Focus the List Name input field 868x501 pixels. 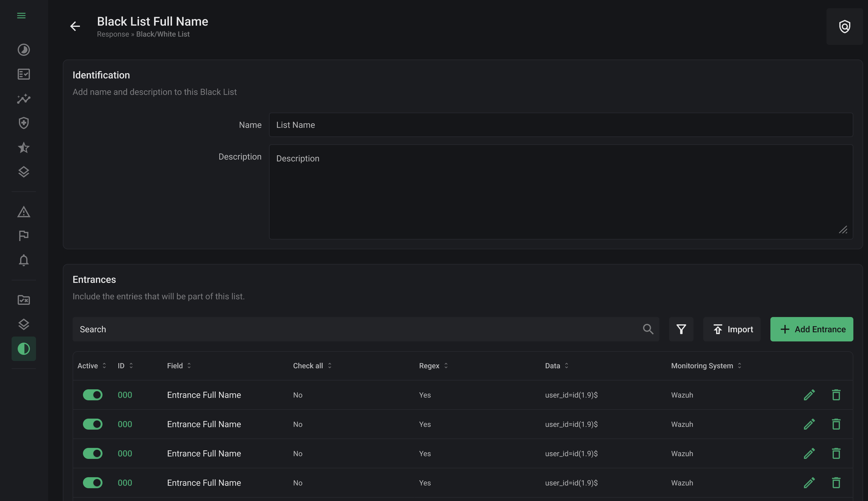tap(561, 125)
